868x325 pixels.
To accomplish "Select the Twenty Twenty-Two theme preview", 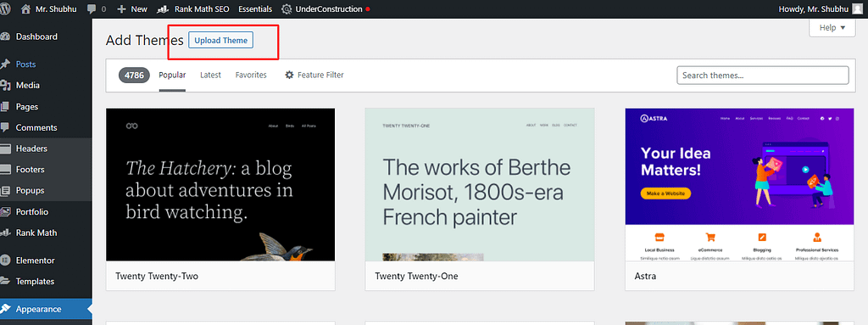I will coord(220,185).
